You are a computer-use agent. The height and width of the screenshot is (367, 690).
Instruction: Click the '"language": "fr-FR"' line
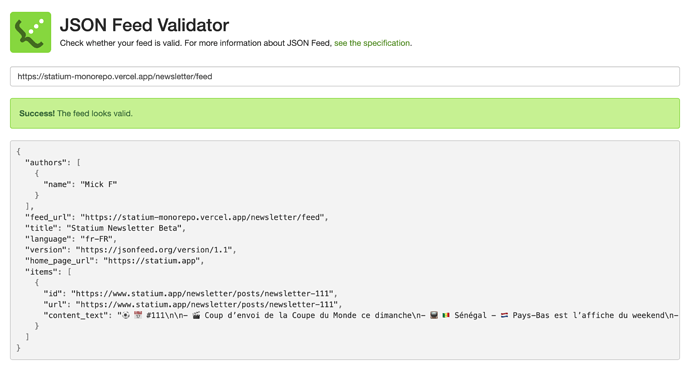pyautogui.click(x=71, y=239)
